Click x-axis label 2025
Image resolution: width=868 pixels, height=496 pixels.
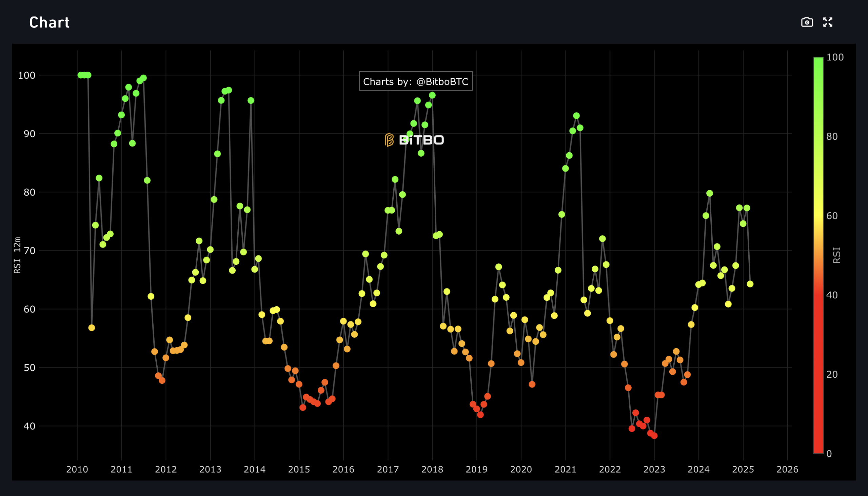coord(743,470)
